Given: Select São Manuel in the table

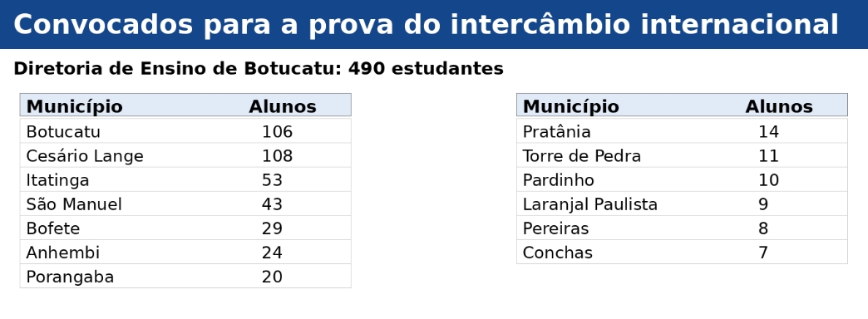Looking at the screenshot, I should point(74,204).
